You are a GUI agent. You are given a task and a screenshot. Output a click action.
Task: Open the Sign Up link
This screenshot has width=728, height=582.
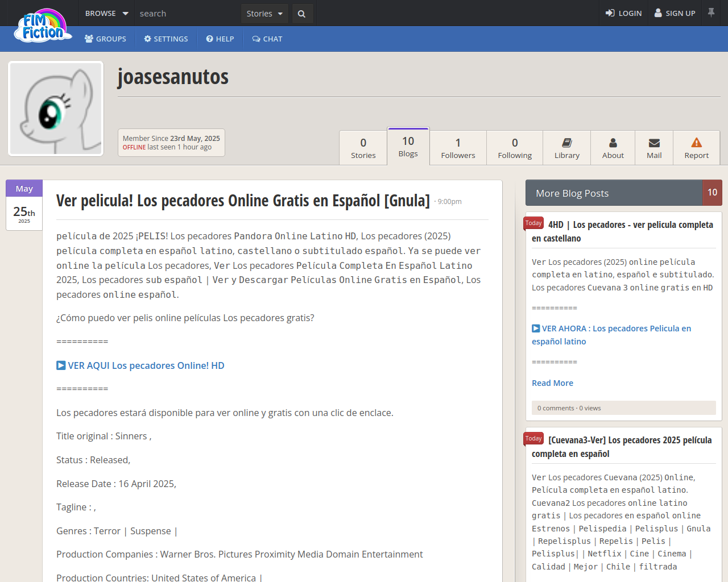coord(675,13)
